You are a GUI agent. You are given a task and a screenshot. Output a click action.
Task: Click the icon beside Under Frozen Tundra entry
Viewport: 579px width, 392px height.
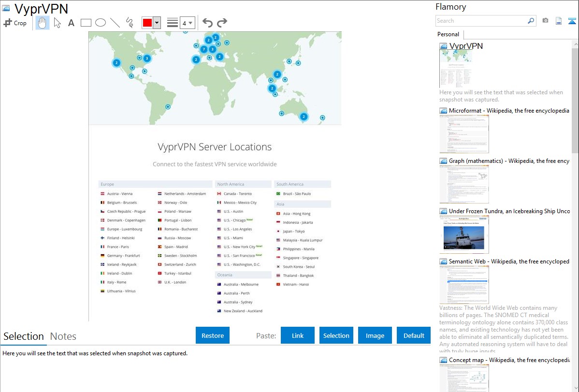click(x=443, y=211)
